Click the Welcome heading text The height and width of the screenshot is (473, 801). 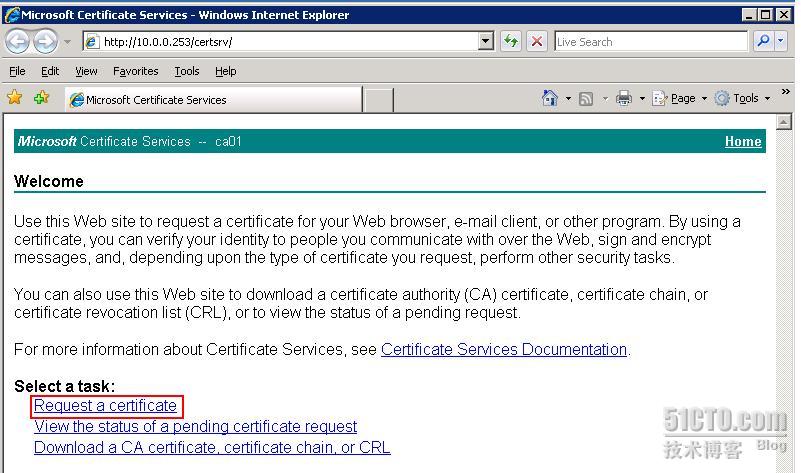coord(49,181)
